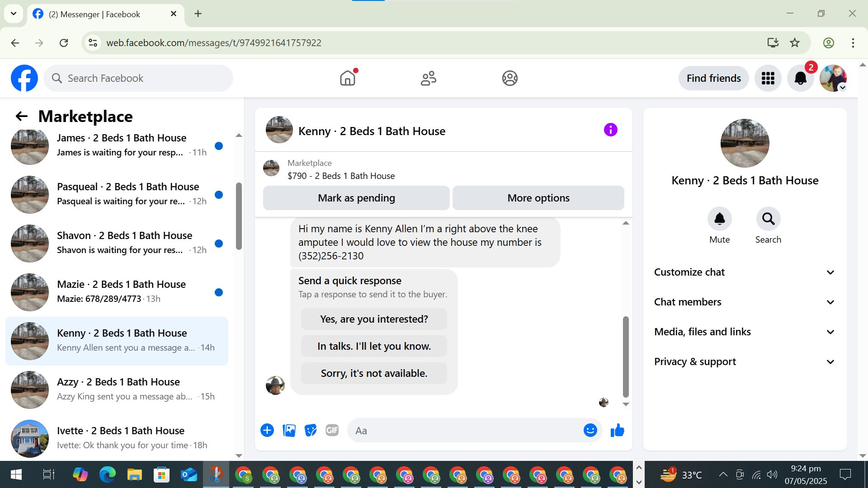This screenshot has width=868, height=488.
Task: Mute this Kenny conversation
Action: (719, 219)
